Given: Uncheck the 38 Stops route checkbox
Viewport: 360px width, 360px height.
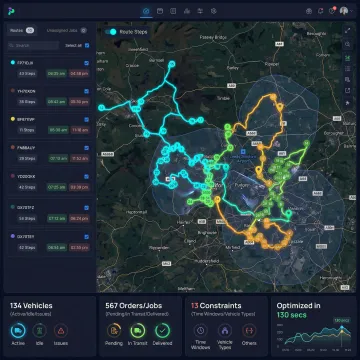Looking at the screenshot, I should pos(87,91).
